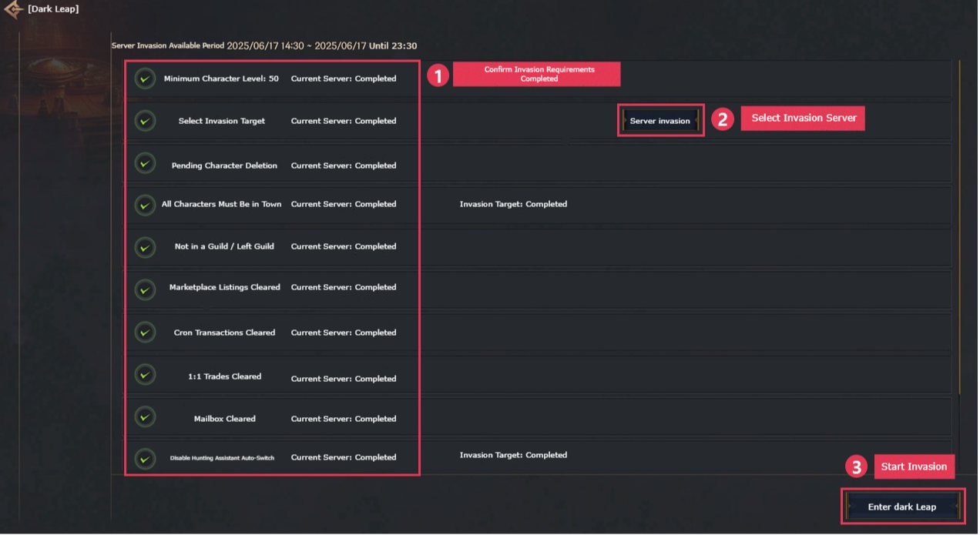The height and width of the screenshot is (535, 980).
Task: Click the Pending Character Deletion check icon
Action: pos(145,163)
